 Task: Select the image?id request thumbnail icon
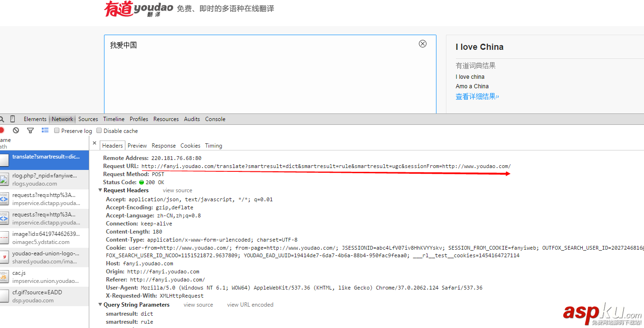(5, 237)
